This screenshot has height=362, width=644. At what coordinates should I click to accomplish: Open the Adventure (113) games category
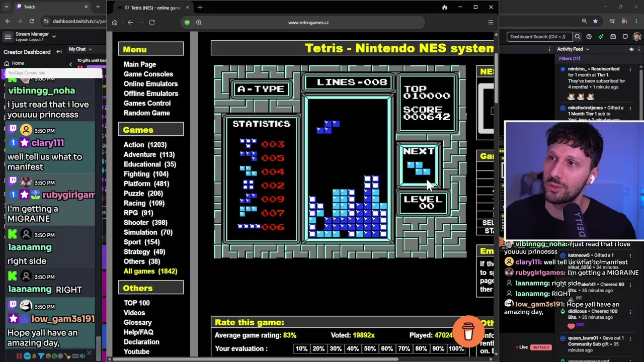149,154
